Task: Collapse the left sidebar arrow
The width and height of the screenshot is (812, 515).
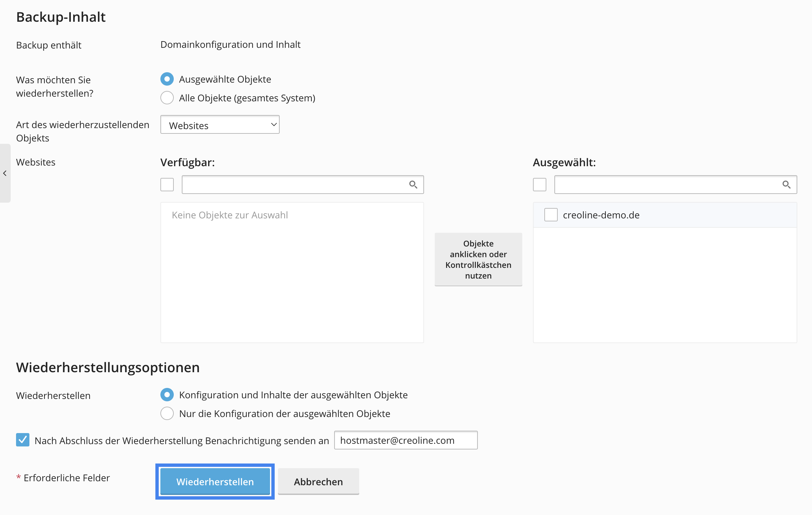Action: [x=5, y=173]
